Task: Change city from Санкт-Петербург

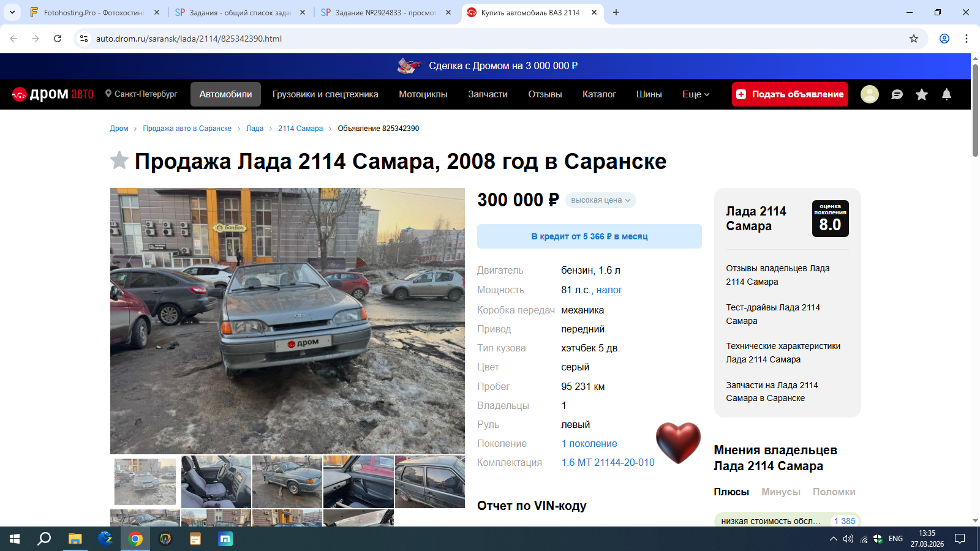Action: click(x=141, y=94)
